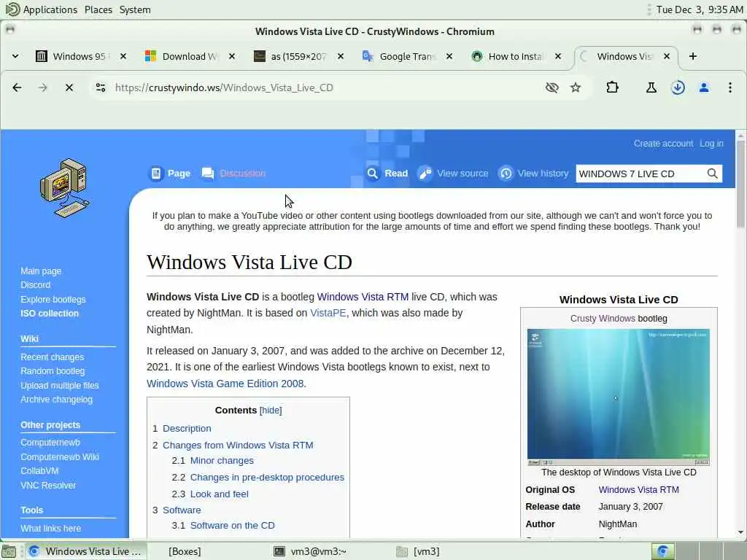Open the Places menu

[98, 9]
